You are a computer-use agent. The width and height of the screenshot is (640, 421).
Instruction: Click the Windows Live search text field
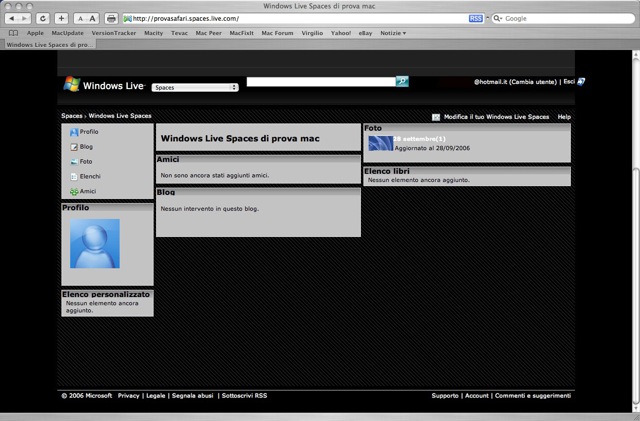pyautogui.click(x=321, y=81)
